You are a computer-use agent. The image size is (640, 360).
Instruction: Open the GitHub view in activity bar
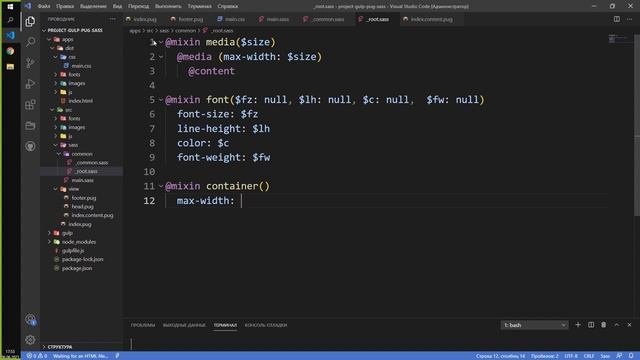pyautogui.click(x=30, y=146)
